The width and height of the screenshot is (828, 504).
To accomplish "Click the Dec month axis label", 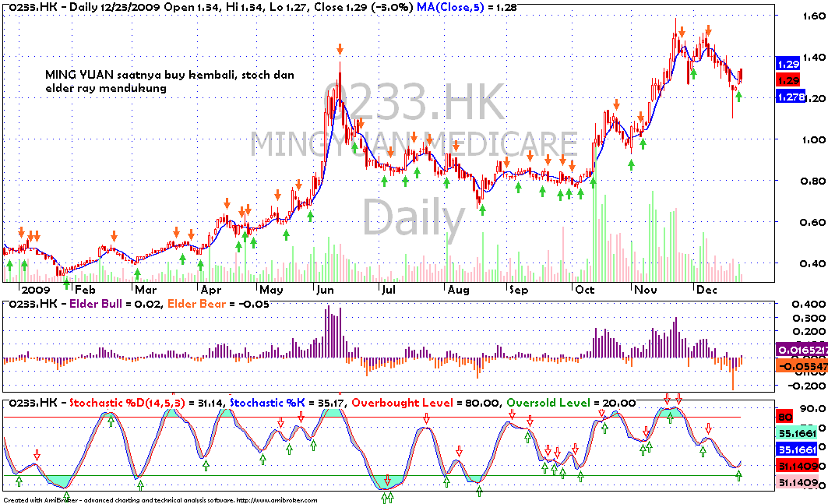I will (x=706, y=290).
